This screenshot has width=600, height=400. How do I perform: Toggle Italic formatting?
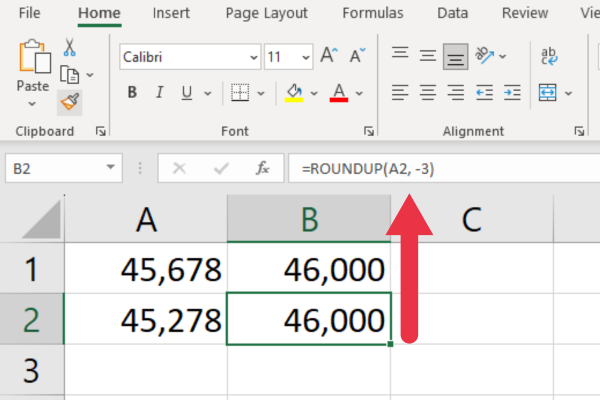tap(160, 93)
